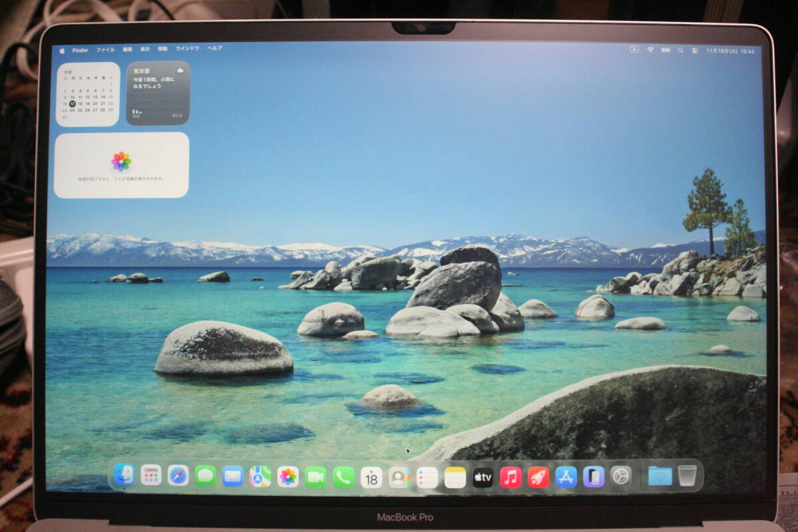
Task: Launch Maps from the Dock
Action: (x=260, y=476)
